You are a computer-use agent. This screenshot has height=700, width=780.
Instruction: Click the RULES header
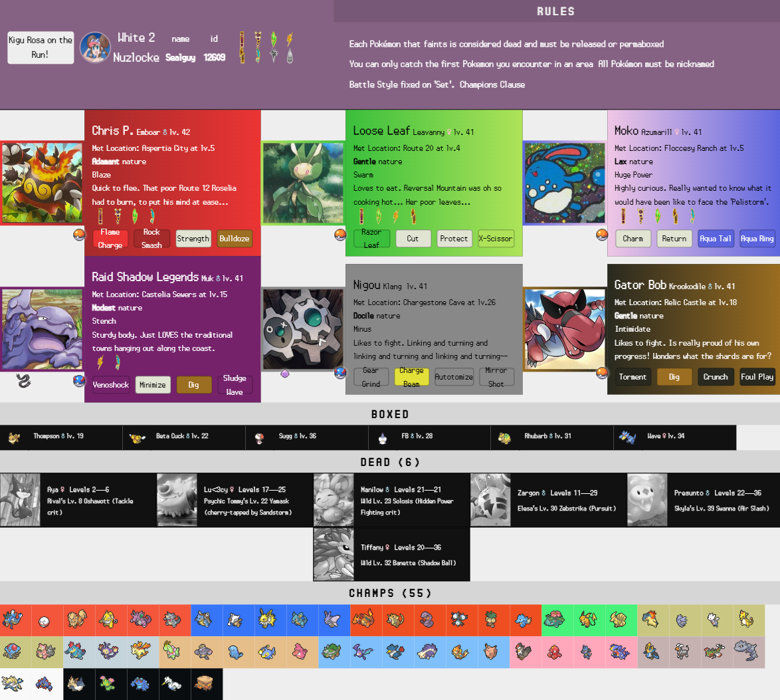click(555, 11)
